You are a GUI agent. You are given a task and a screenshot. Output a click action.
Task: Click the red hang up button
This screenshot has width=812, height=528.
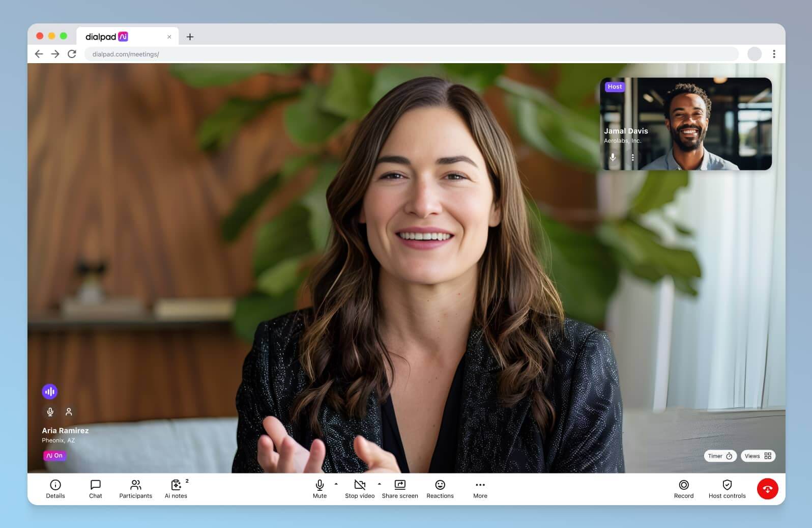(767, 489)
